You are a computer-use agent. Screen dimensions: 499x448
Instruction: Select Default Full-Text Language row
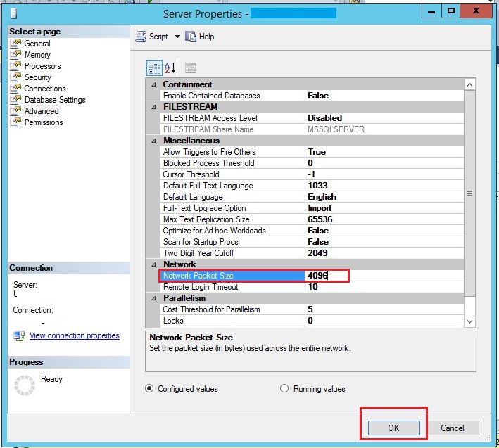[x=312, y=186]
